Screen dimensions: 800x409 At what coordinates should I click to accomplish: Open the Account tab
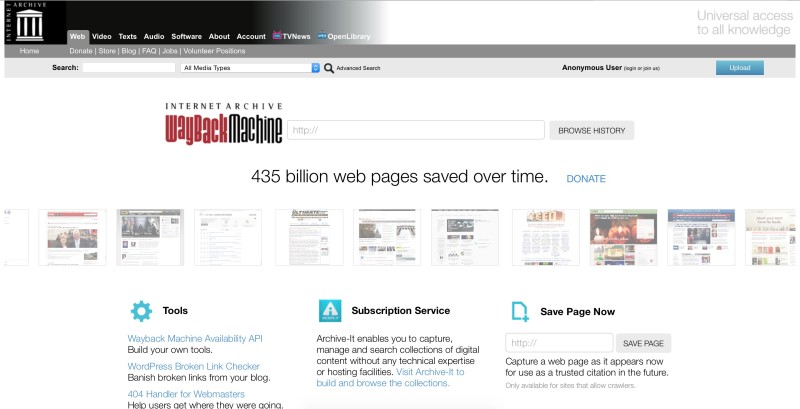pyautogui.click(x=251, y=37)
